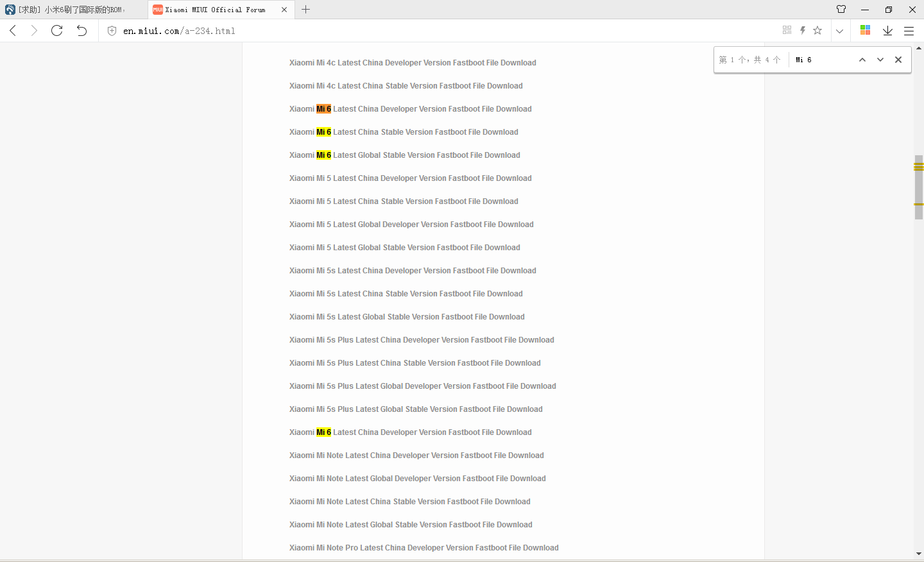
Task: Open Mi 5s Plus Latest China Developer link
Action: pyautogui.click(x=422, y=340)
